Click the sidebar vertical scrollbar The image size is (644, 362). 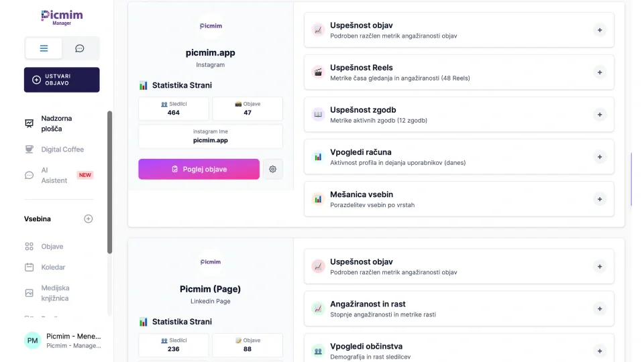pos(109,181)
